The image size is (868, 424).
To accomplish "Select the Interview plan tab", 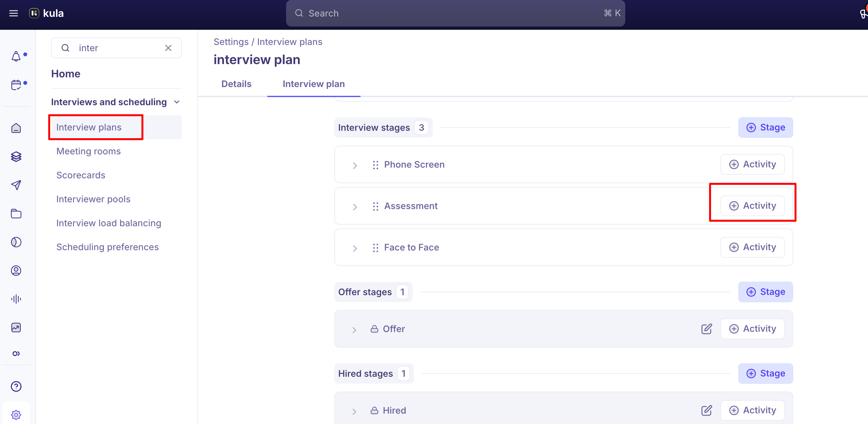I will click(313, 84).
